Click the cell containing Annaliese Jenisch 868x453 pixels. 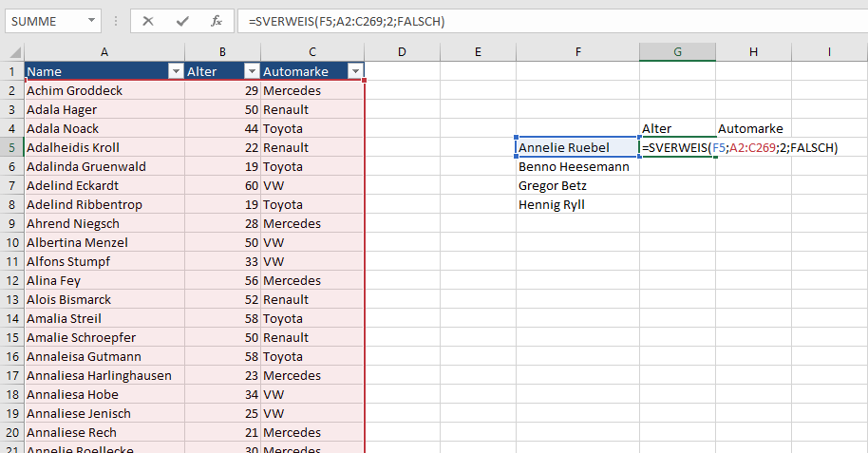click(104, 414)
